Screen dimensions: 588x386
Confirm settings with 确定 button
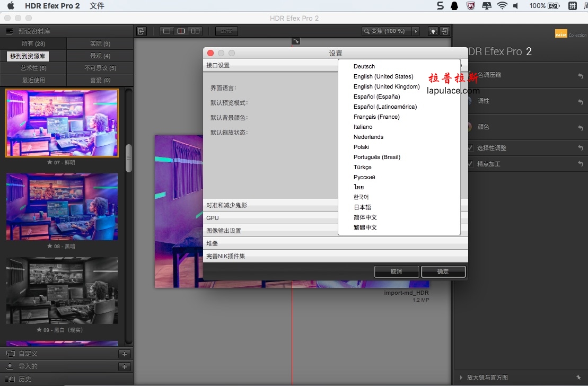click(x=443, y=271)
